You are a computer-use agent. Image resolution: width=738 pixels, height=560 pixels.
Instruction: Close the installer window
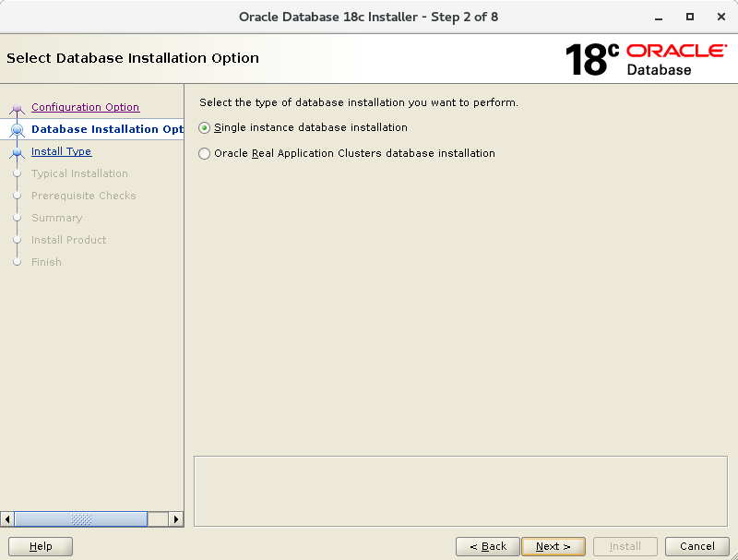coord(721,17)
